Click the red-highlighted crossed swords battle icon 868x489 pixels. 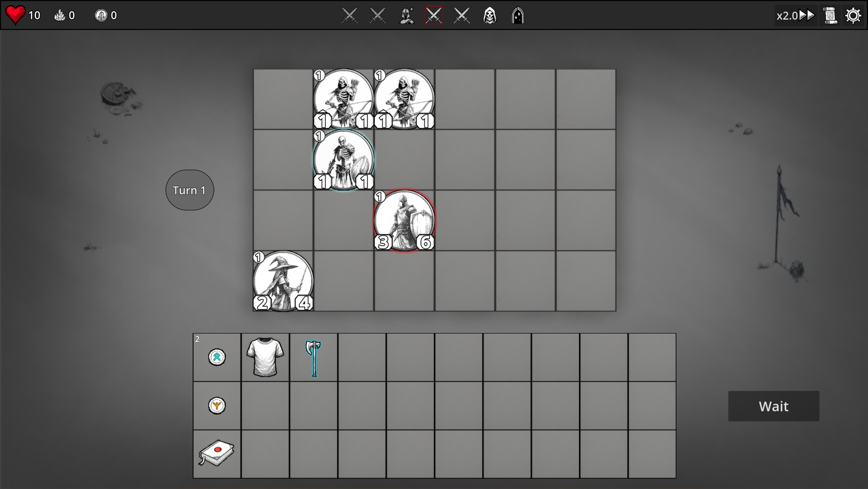[x=433, y=15]
